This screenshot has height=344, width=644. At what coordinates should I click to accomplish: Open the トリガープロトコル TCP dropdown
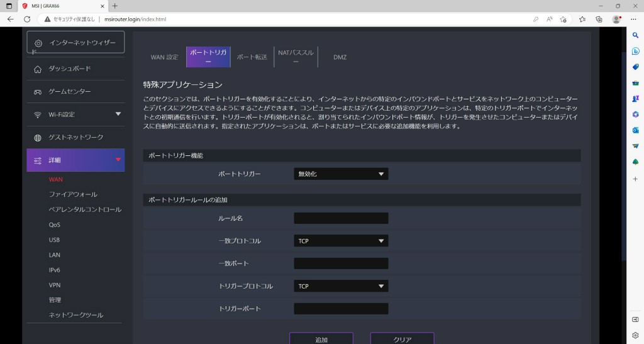click(341, 286)
